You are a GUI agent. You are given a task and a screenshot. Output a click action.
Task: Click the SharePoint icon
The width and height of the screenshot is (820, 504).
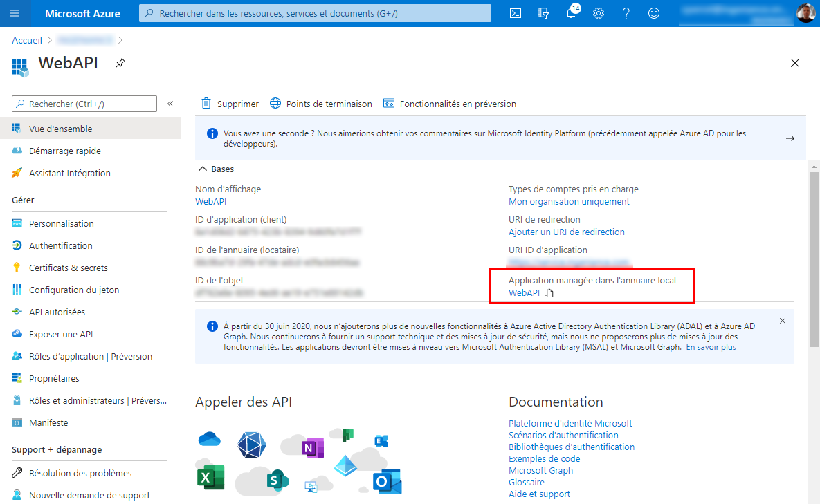point(277,479)
